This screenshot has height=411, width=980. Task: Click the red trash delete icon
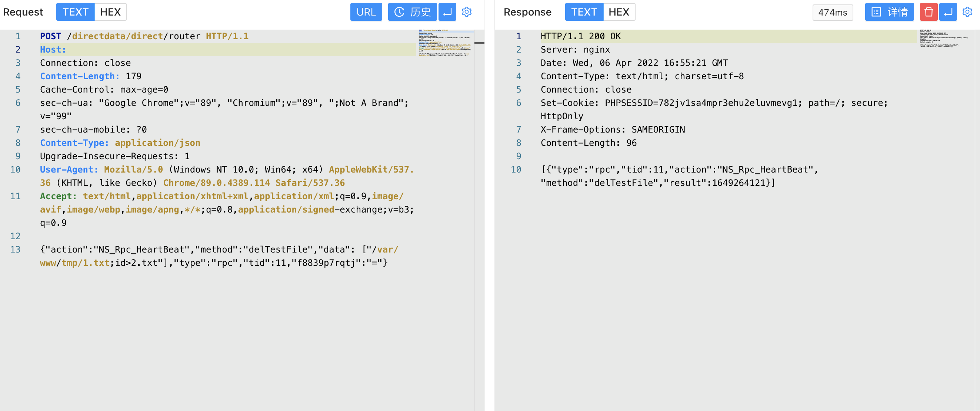928,12
